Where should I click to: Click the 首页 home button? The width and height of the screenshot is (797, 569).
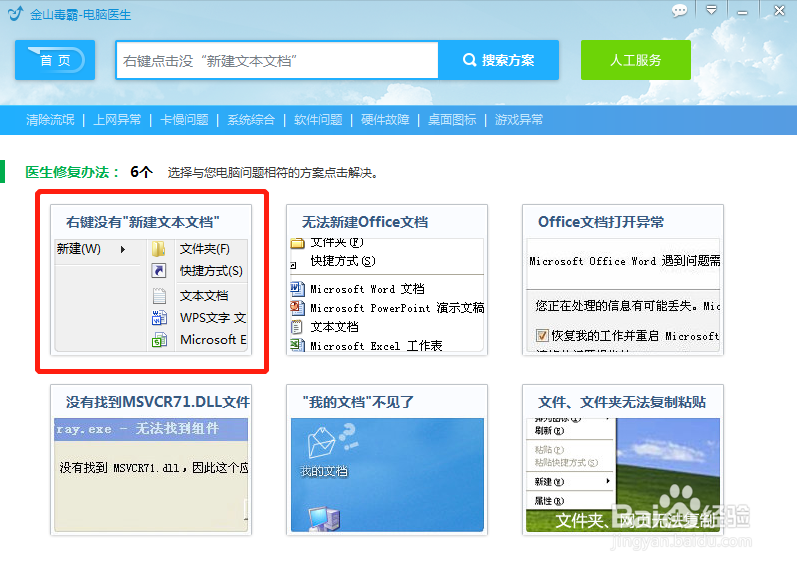[55, 60]
